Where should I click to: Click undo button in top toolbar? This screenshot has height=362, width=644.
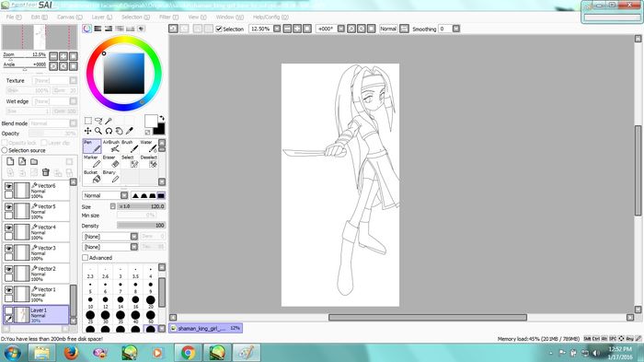pos(173,29)
